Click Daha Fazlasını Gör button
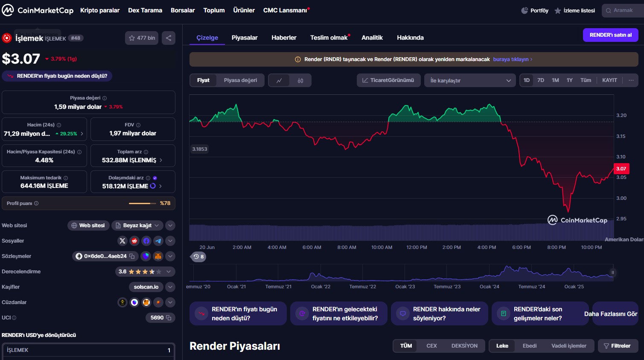Screen dimensions: 644x360 (x=611, y=314)
